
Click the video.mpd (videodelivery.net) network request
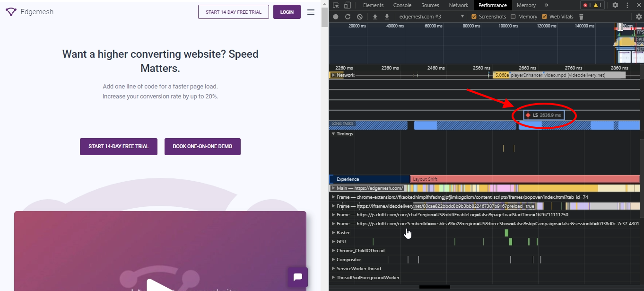pos(584,75)
